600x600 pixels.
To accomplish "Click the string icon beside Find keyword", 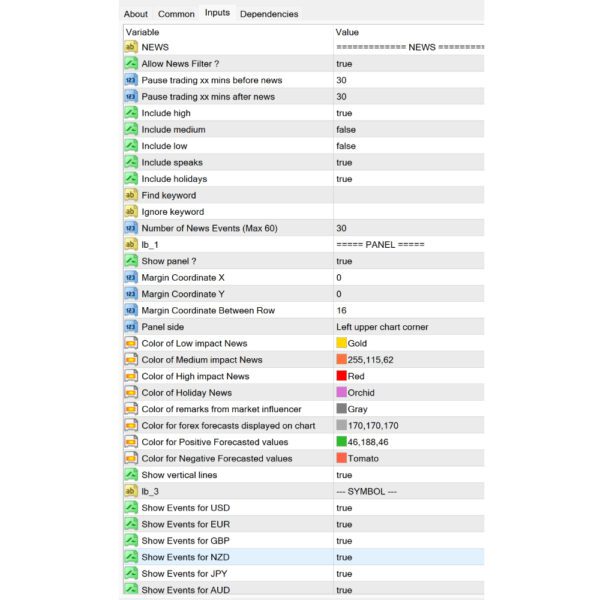I will coord(130,195).
